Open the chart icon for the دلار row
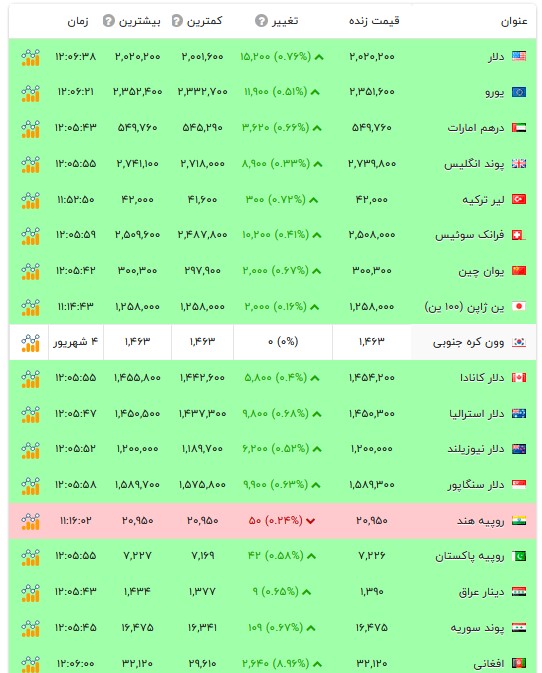 tap(30, 57)
